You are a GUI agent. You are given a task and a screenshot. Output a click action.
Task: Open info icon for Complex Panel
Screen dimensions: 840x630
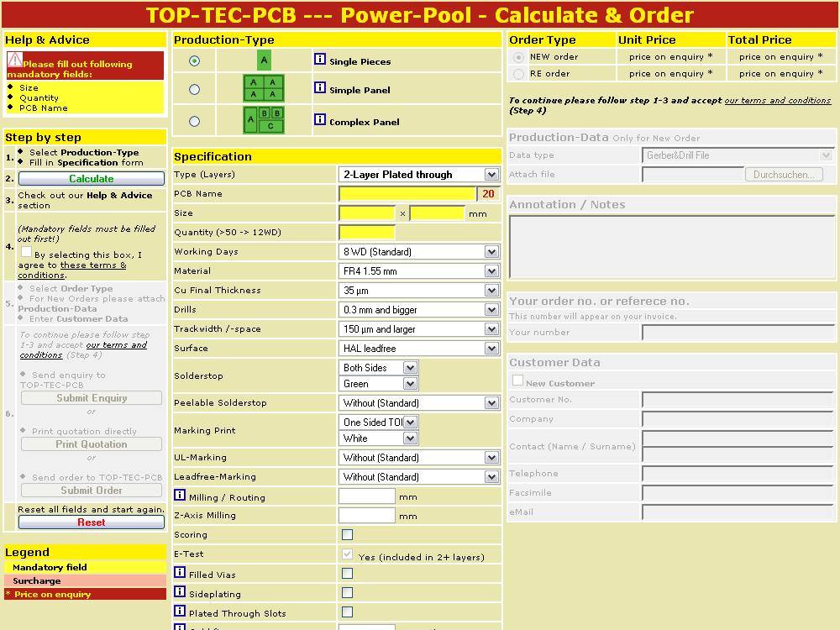[320, 119]
